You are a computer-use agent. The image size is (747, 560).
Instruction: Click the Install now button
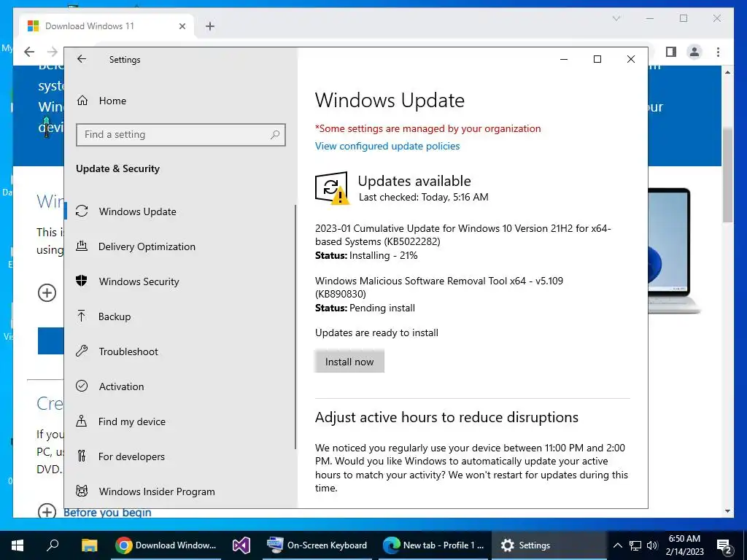point(349,362)
